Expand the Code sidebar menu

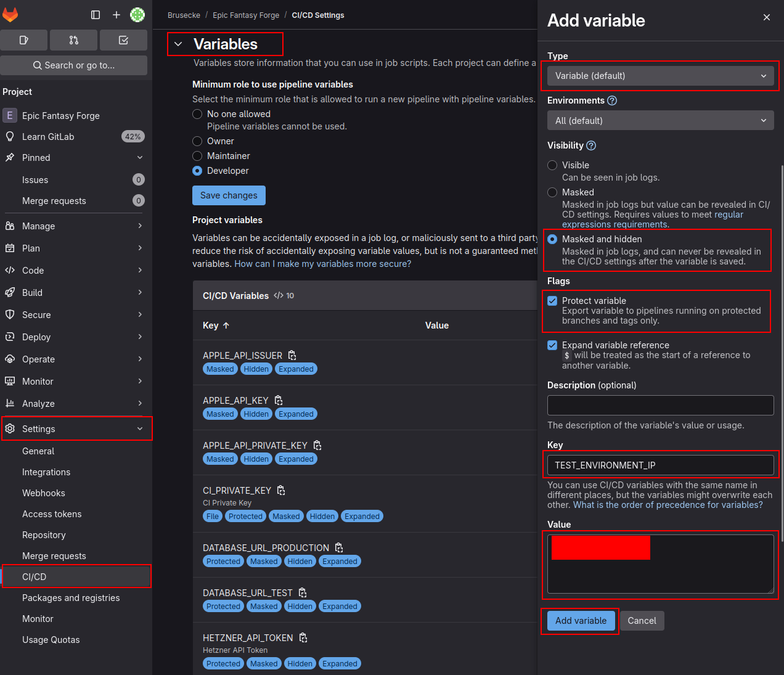coord(74,271)
